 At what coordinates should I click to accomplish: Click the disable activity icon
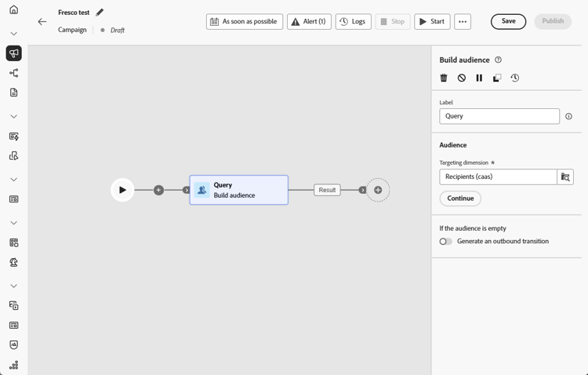(462, 78)
